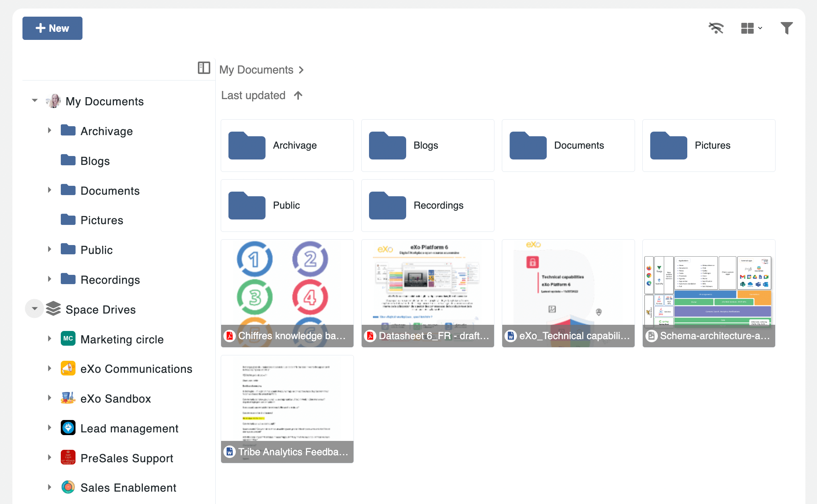Click the filter funnel icon
This screenshot has height=504, width=817.
[786, 28]
